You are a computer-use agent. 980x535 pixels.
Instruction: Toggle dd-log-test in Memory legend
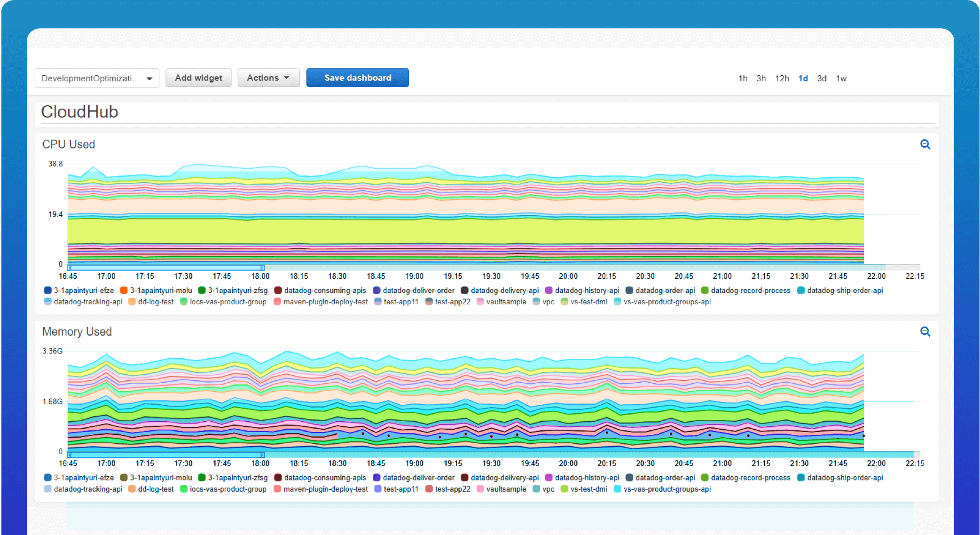151,489
